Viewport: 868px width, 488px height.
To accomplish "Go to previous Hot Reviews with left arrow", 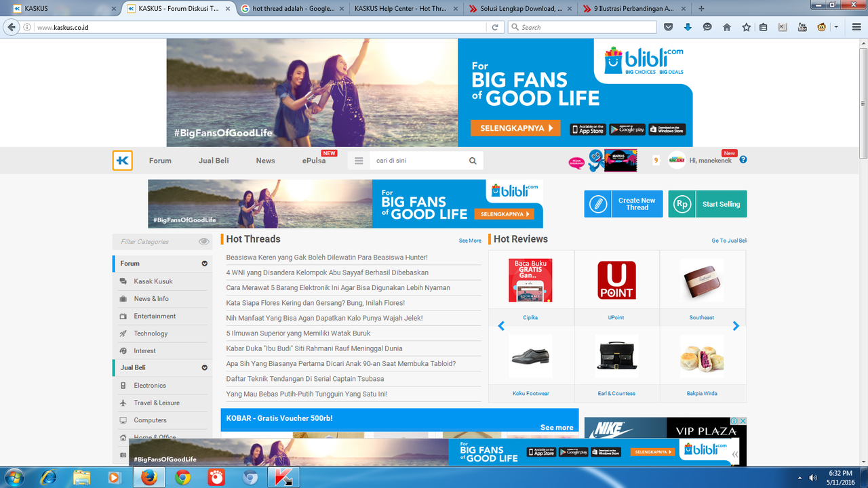I will click(501, 326).
